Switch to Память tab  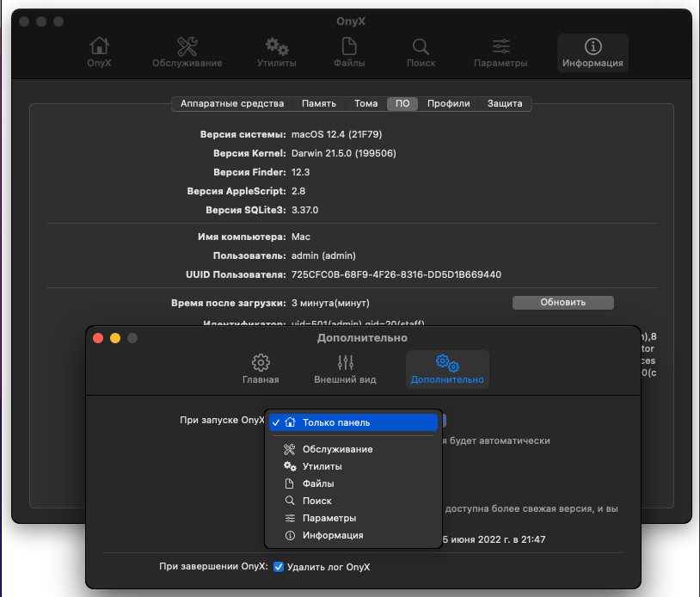pyautogui.click(x=319, y=103)
